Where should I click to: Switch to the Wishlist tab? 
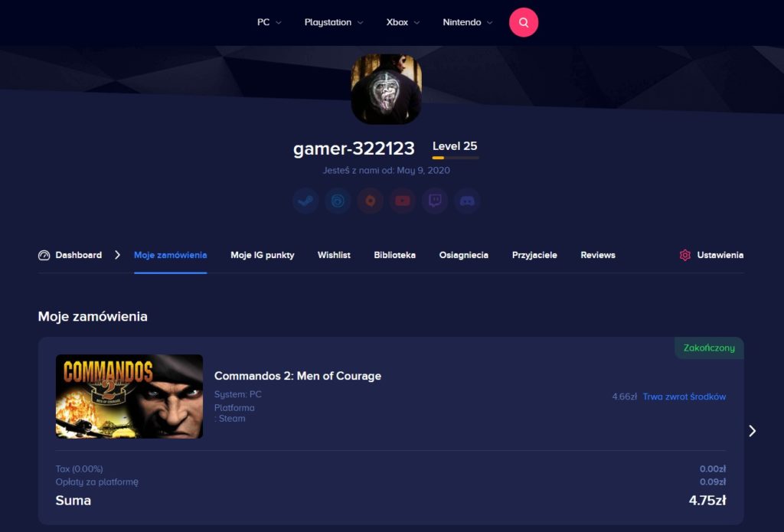pyautogui.click(x=334, y=255)
